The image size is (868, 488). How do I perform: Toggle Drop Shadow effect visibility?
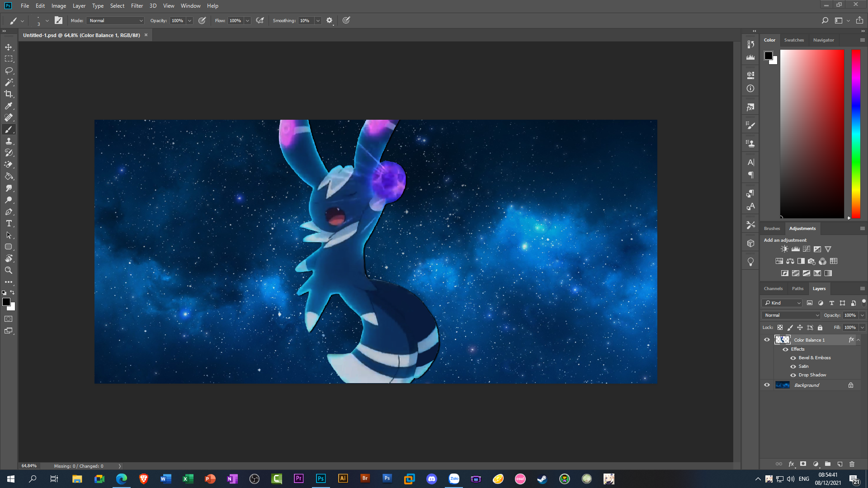(x=793, y=375)
